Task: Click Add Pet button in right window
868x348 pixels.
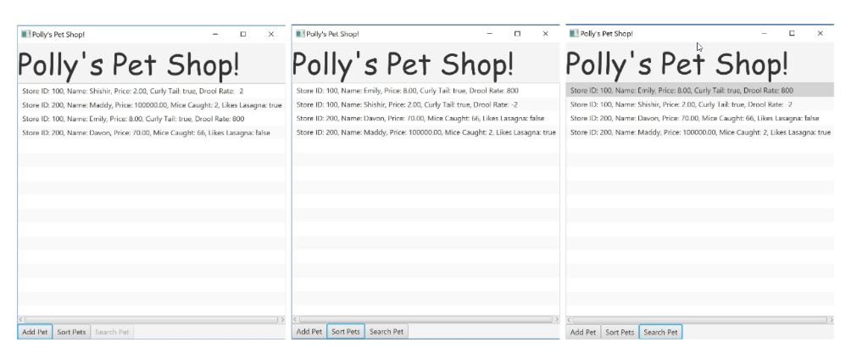Action: click(x=583, y=332)
